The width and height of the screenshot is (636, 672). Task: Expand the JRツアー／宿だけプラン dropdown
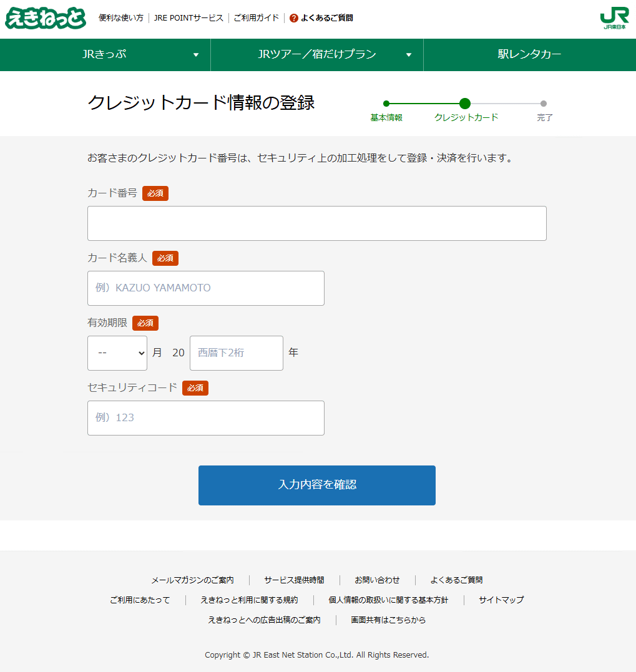point(317,55)
